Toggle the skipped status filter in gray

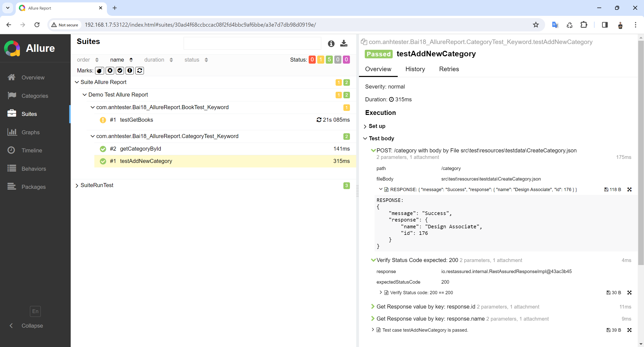coord(338,60)
